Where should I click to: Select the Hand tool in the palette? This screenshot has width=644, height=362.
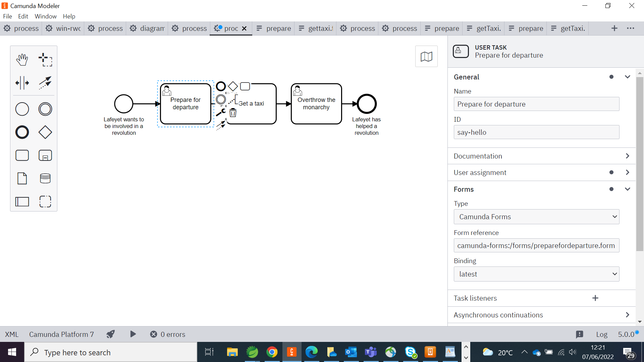tap(21, 59)
